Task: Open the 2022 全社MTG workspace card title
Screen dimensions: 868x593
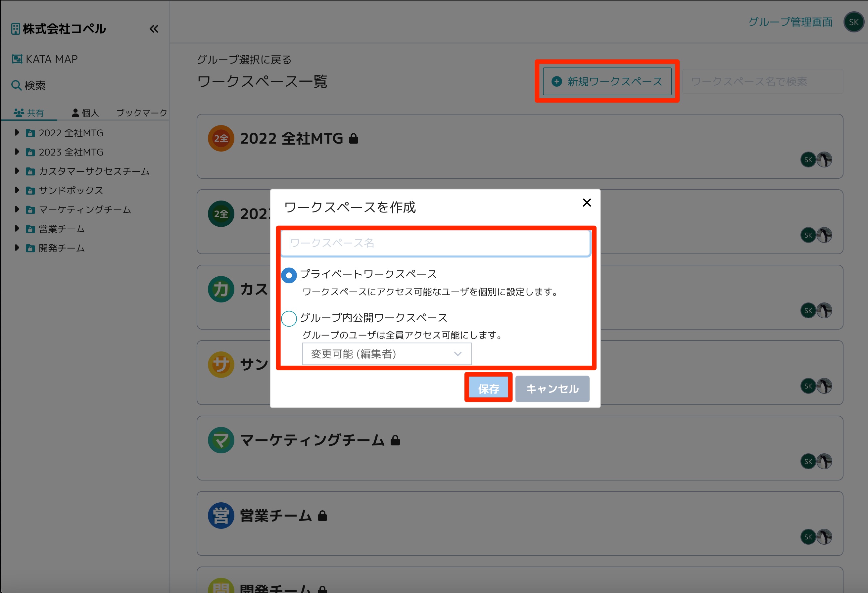Action: (291, 139)
